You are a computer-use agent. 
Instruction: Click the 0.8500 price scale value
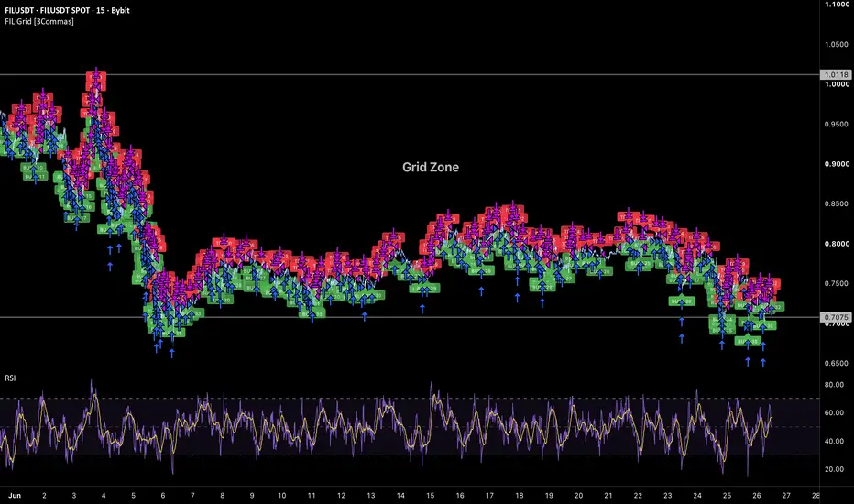pyautogui.click(x=837, y=203)
